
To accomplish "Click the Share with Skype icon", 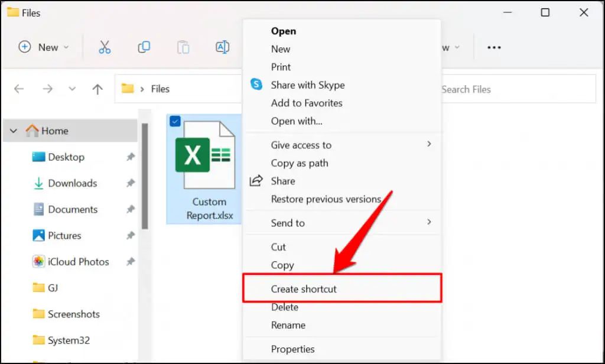I will pos(256,84).
